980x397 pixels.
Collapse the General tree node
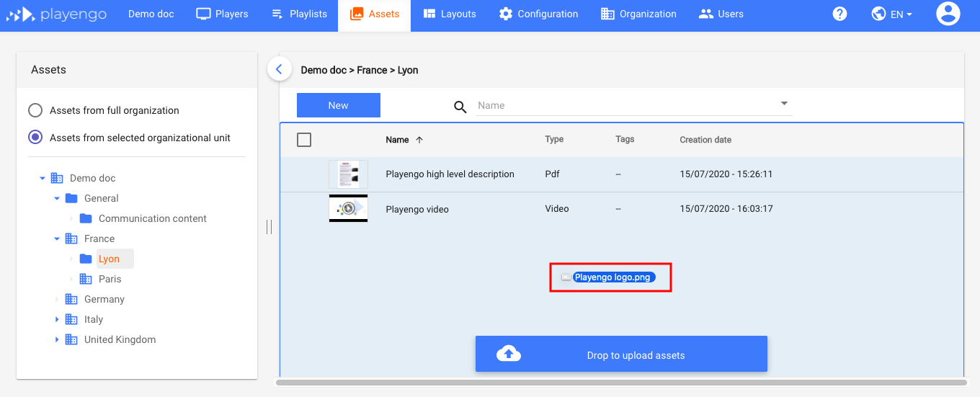pos(57,198)
